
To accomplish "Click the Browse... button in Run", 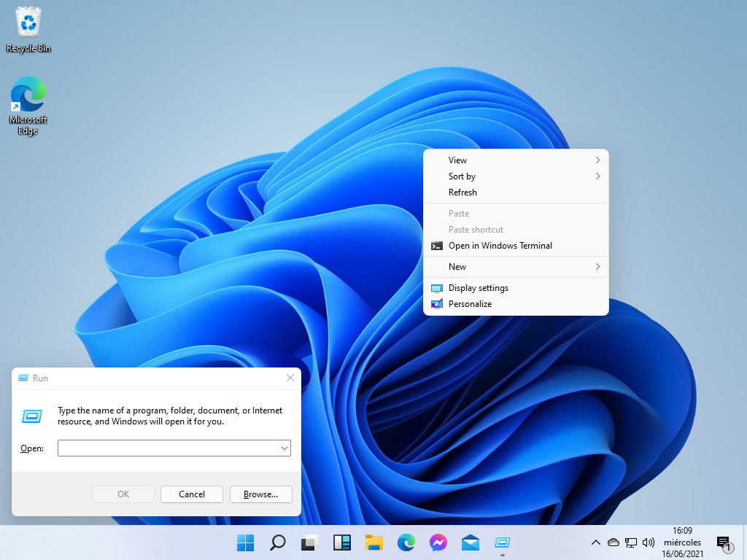I will (260, 494).
